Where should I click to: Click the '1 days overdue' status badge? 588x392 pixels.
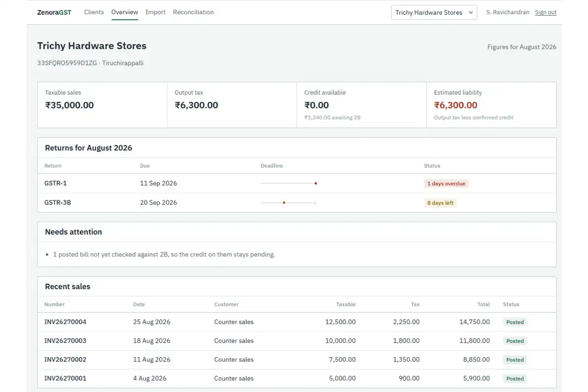[x=446, y=184]
